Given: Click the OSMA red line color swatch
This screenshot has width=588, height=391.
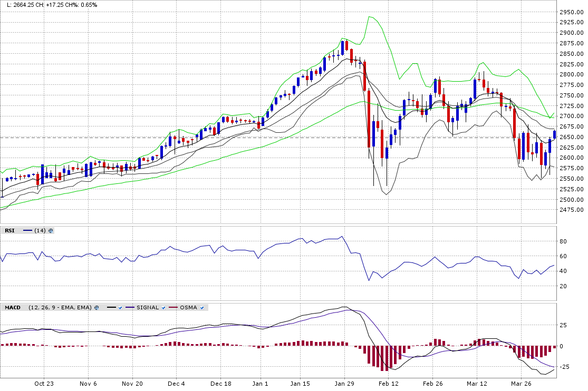Looking at the screenshot, I should point(173,308).
